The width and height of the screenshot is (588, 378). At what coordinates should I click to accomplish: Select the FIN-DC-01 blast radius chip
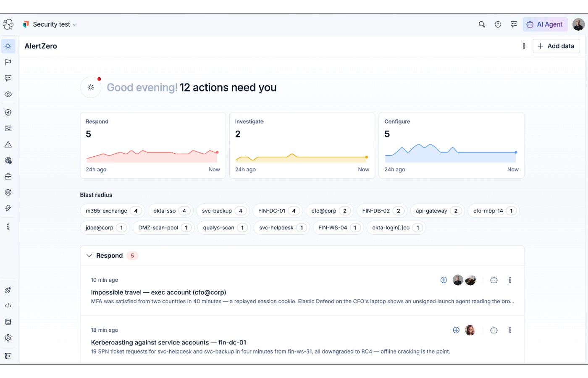tap(278, 211)
